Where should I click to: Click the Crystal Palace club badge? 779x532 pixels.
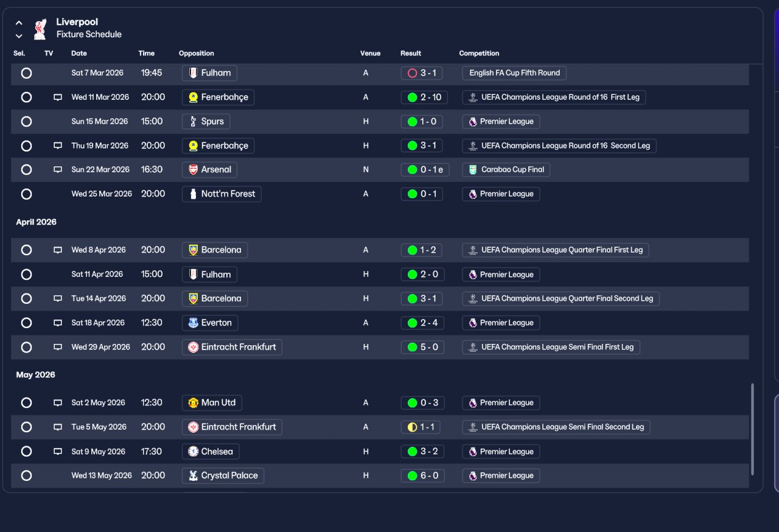click(194, 476)
